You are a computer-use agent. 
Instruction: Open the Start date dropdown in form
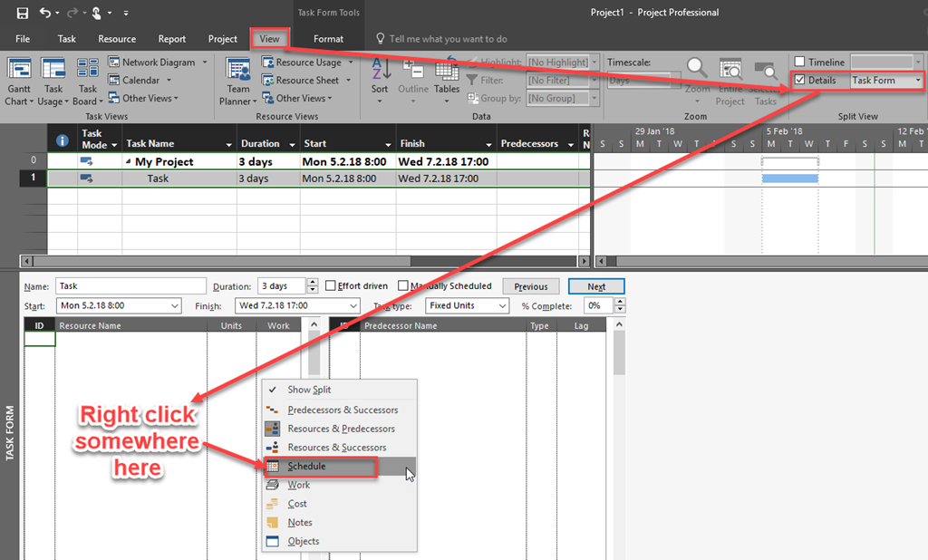click(174, 306)
